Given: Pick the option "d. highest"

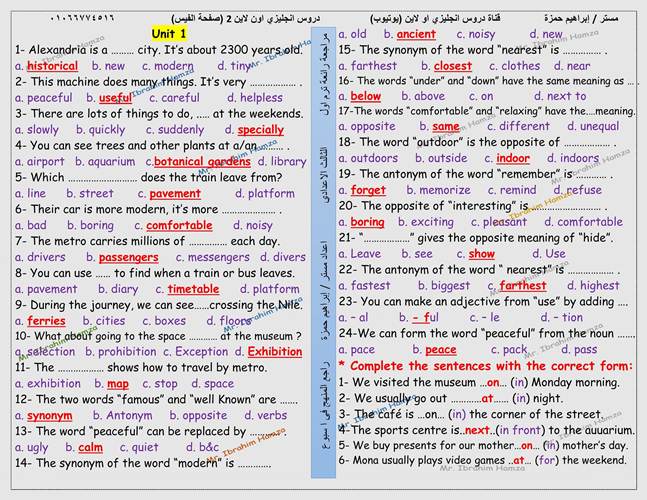Looking at the screenshot, I should [593, 286].
